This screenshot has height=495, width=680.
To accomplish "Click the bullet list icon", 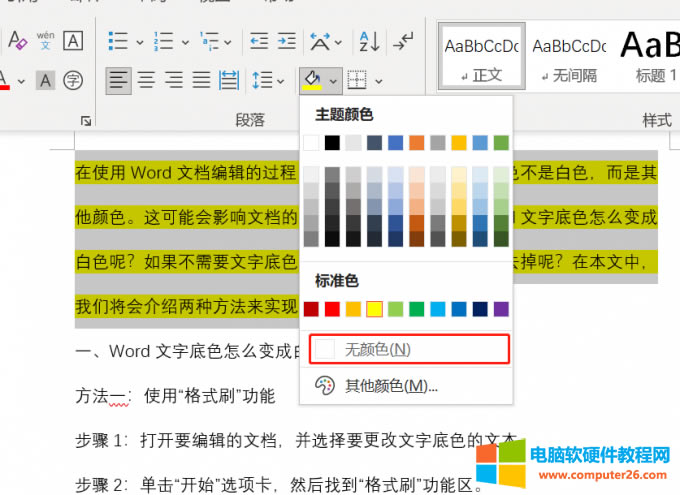I will (x=118, y=41).
